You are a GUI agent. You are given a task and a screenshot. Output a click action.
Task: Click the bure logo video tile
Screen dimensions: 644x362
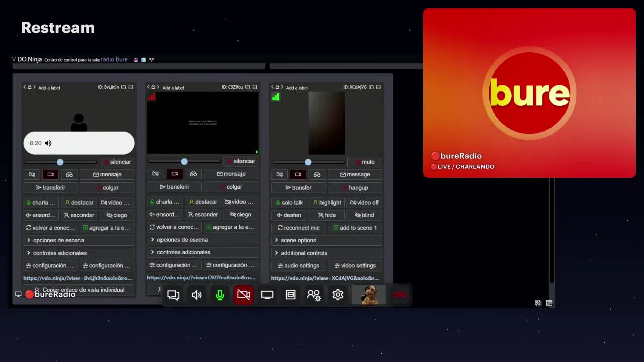point(529,93)
